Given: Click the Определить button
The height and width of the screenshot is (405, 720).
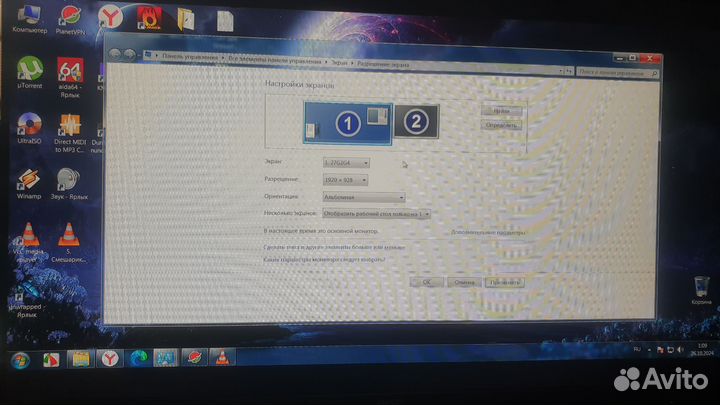Looking at the screenshot, I should [x=501, y=126].
